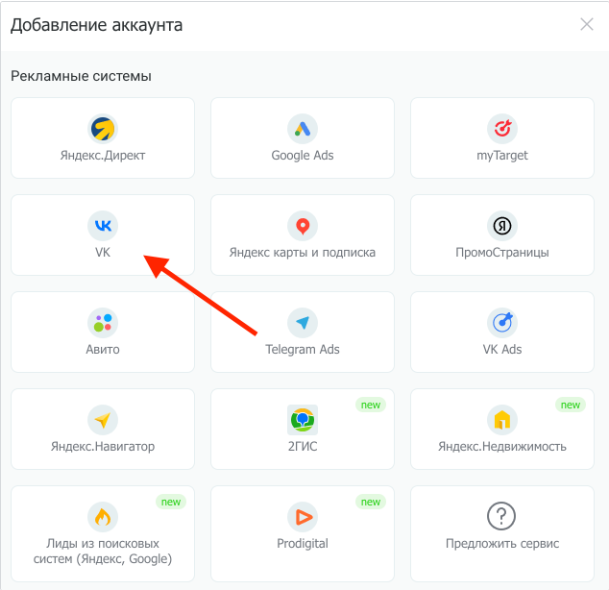Click the Яндекс.Недвижимость house icon

click(x=502, y=420)
